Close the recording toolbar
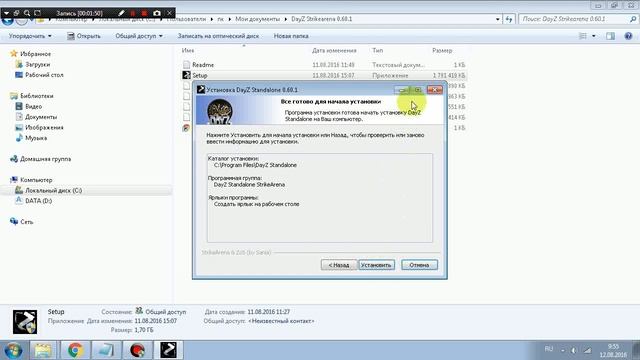The height and width of the screenshot is (360, 640). (x=169, y=13)
